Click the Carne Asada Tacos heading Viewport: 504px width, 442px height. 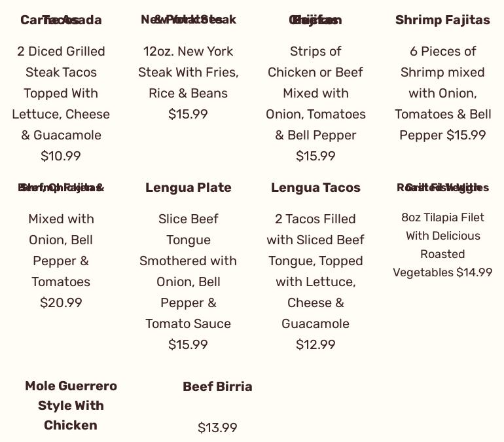61,20
